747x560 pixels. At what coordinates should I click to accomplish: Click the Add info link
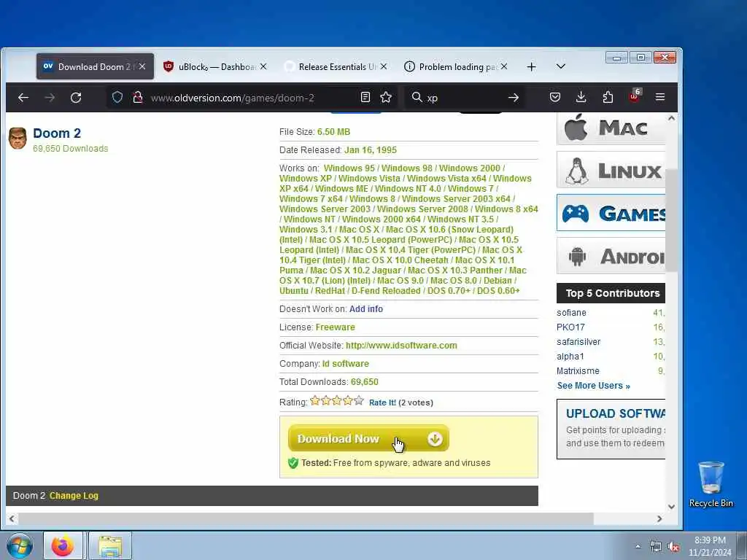coord(366,309)
